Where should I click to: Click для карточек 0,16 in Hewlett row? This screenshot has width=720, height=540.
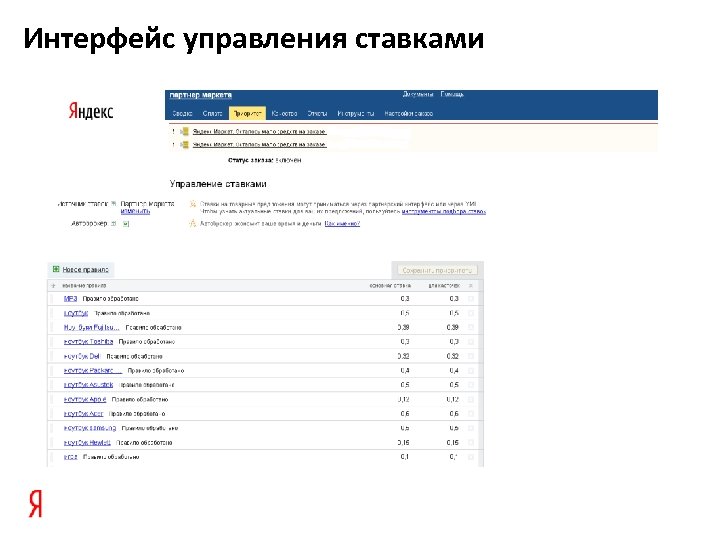[x=452, y=443]
